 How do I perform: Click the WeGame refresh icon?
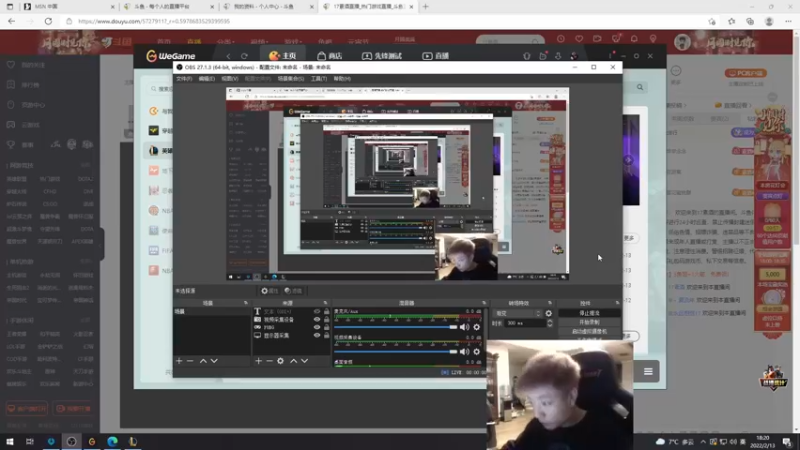(x=244, y=56)
